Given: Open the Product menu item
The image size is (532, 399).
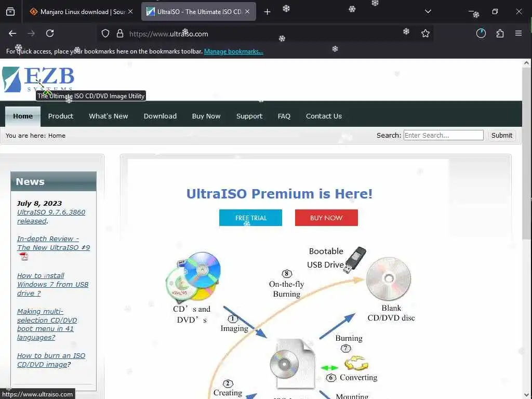Looking at the screenshot, I should click(61, 116).
